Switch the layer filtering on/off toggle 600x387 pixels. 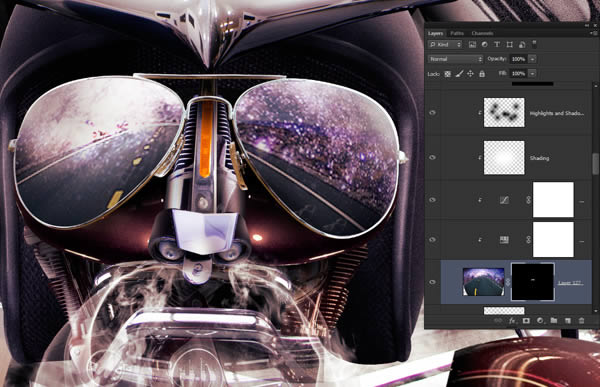(535, 43)
